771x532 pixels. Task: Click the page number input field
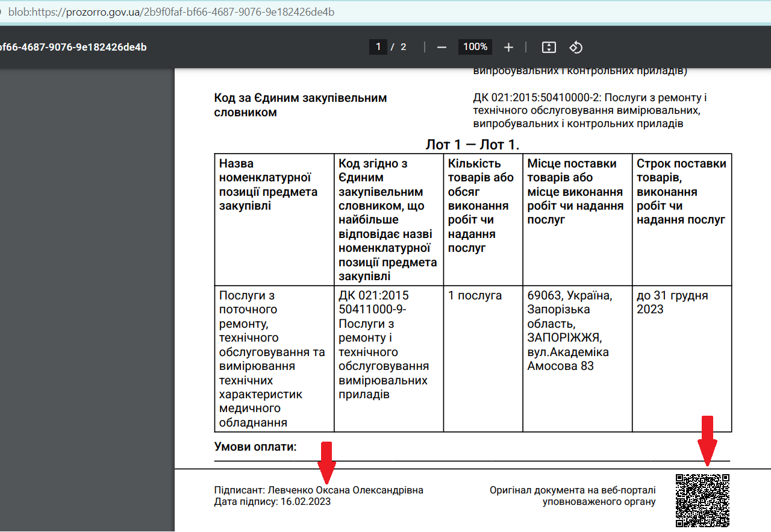tap(378, 47)
